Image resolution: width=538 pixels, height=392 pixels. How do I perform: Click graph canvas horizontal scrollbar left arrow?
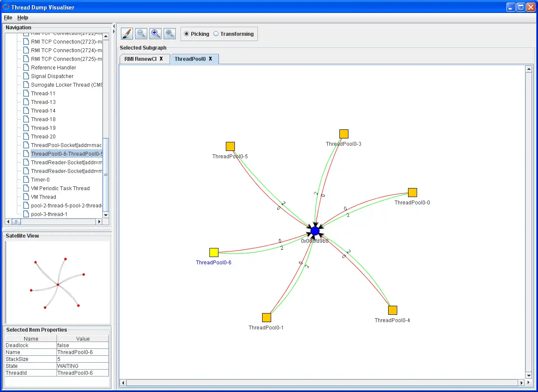point(123,383)
